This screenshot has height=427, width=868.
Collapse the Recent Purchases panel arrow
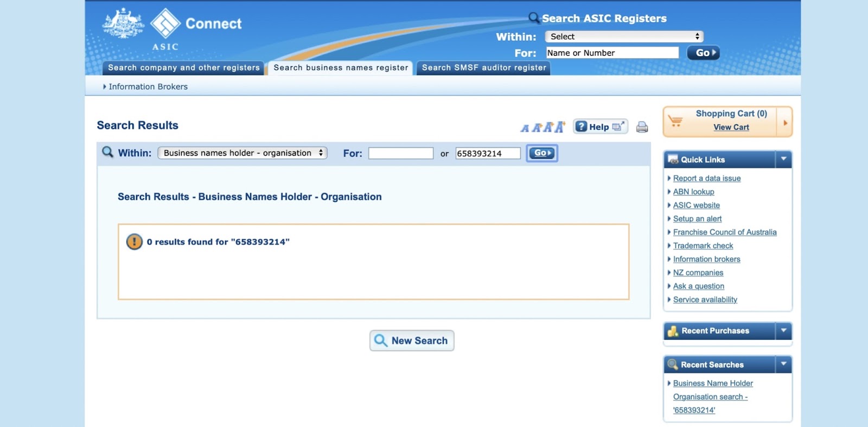click(784, 331)
